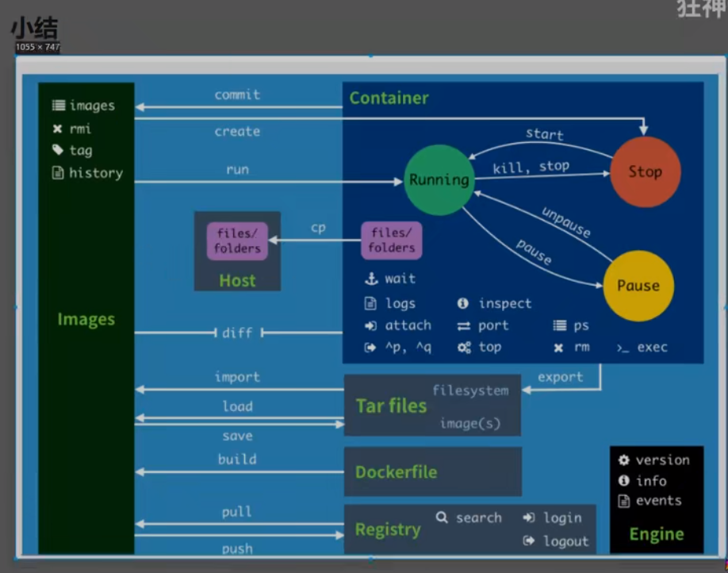
Task: Click the '1055 × 747' size label
Action: pyautogui.click(x=37, y=47)
